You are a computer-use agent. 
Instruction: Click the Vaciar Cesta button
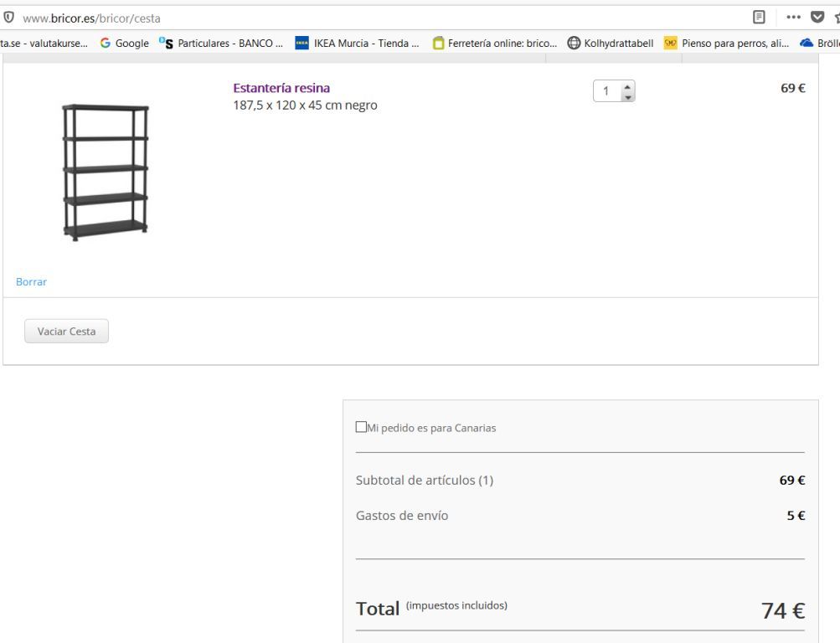coord(66,331)
